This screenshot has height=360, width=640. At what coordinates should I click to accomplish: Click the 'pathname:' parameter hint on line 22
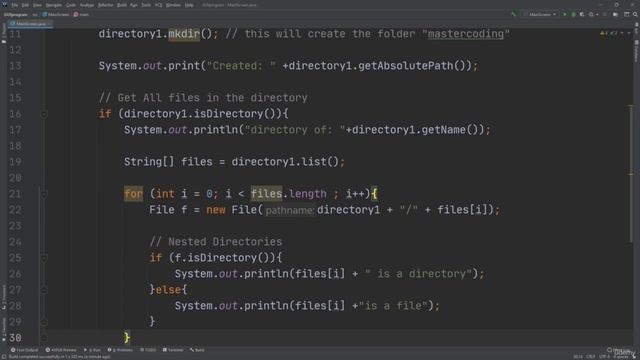290,210
